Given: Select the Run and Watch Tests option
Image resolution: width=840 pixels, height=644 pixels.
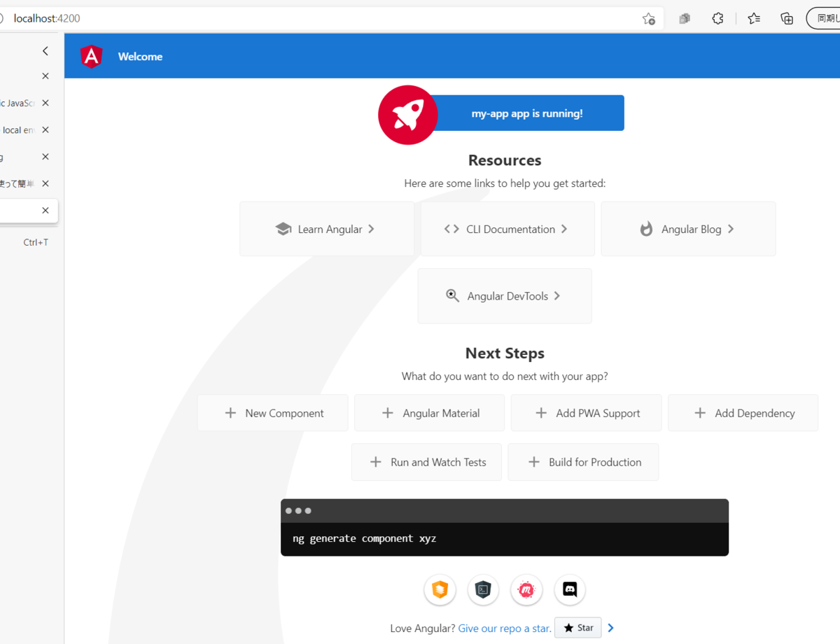Looking at the screenshot, I should [426, 462].
